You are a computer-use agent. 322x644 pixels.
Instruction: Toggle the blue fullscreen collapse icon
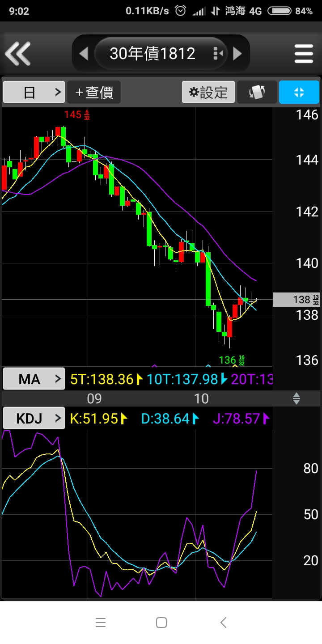click(x=299, y=92)
